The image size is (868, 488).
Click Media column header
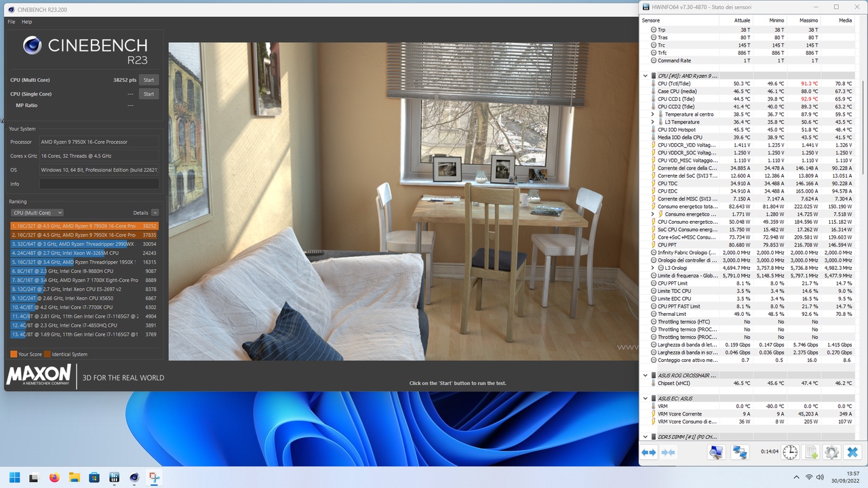click(x=837, y=20)
